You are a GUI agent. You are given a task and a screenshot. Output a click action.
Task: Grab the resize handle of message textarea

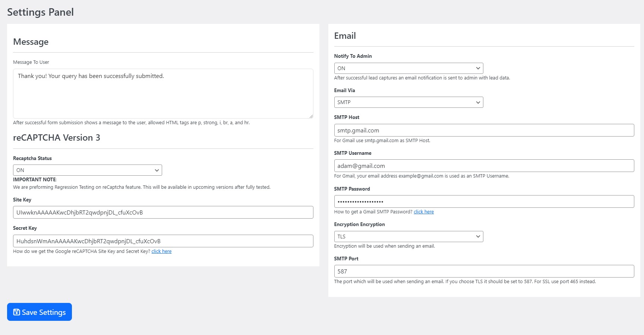coord(311,116)
